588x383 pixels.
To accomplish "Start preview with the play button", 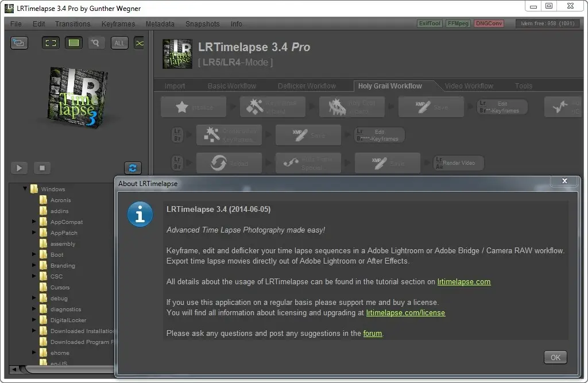I will [19, 168].
